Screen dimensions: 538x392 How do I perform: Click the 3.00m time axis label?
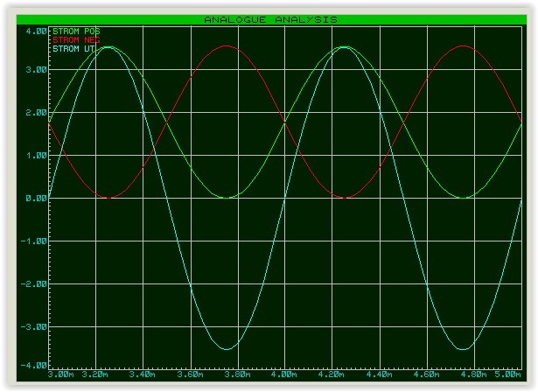61,374
